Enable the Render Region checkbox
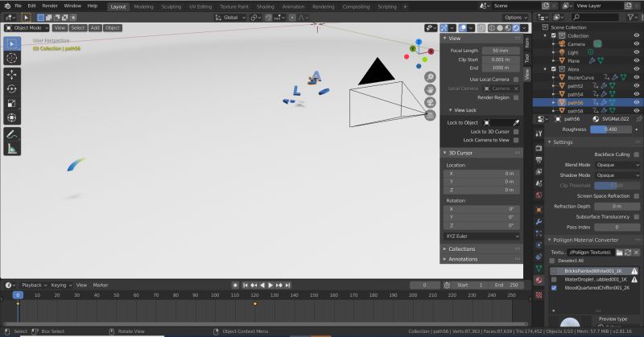This screenshot has width=644, height=337. tap(516, 97)
